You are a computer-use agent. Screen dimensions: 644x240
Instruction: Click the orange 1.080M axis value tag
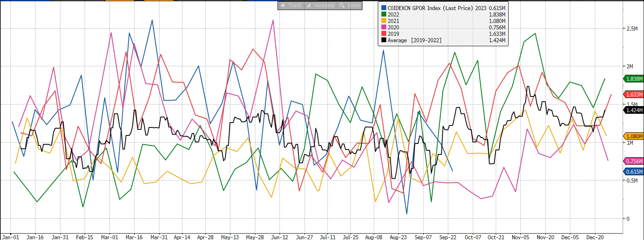point(634,136)
